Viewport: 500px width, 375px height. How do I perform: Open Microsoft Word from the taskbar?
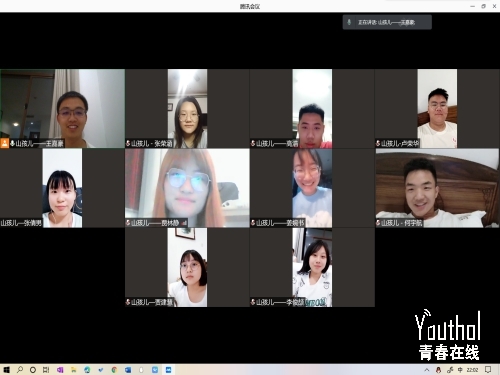pyautogui.click(x=128, y=370)
